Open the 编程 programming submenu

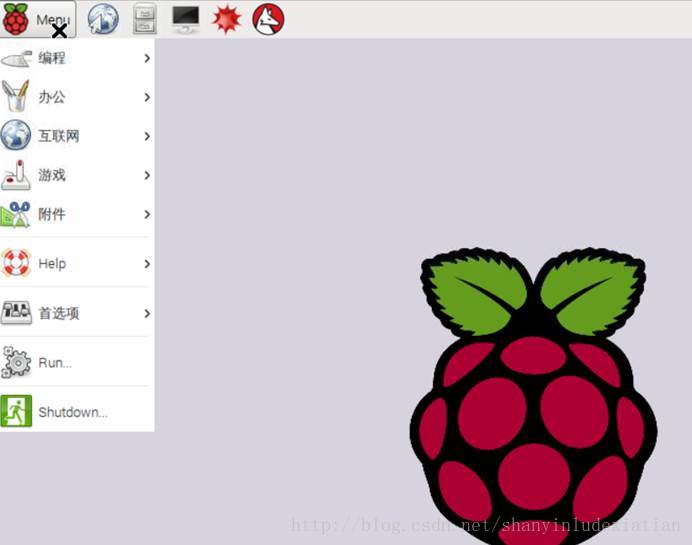coord(77,58)
